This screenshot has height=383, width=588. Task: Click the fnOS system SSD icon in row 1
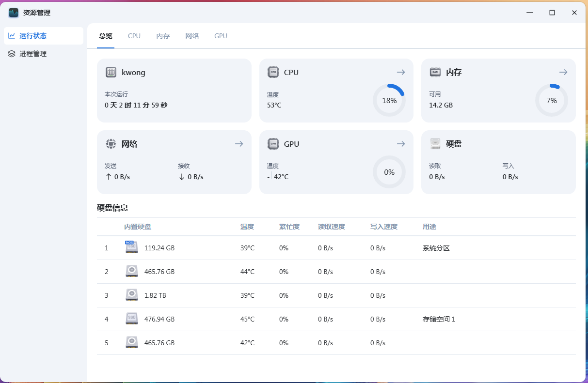point(131,247)
